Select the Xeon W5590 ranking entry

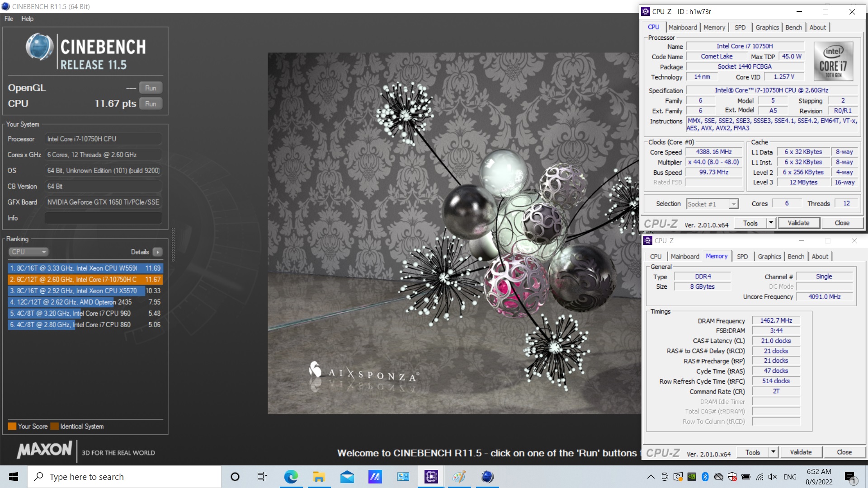[x=85, y=268]
